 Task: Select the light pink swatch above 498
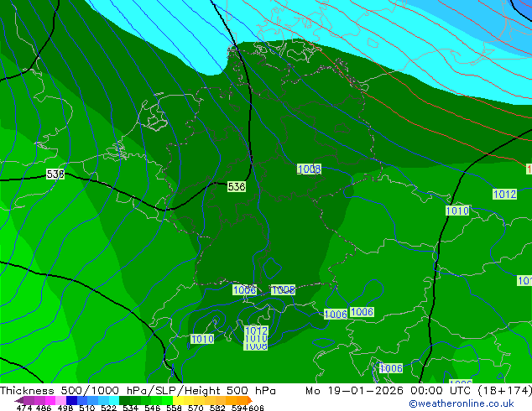(x=60, y=400)
